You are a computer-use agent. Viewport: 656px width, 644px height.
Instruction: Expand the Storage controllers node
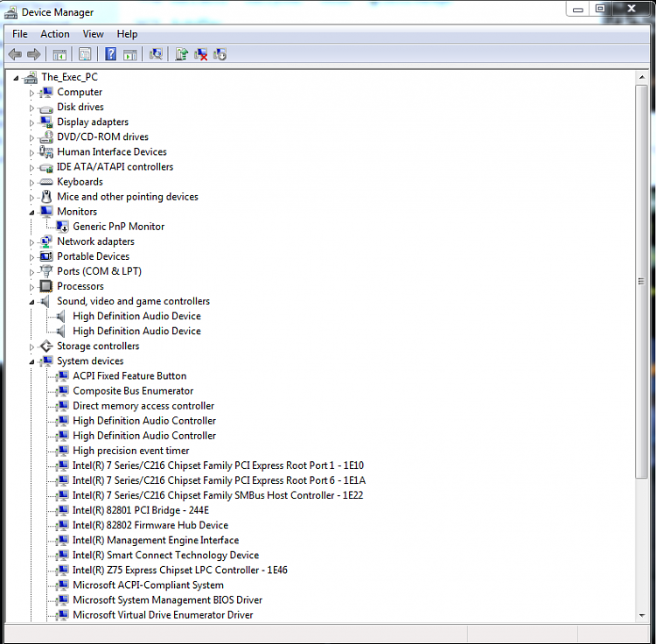31,346
